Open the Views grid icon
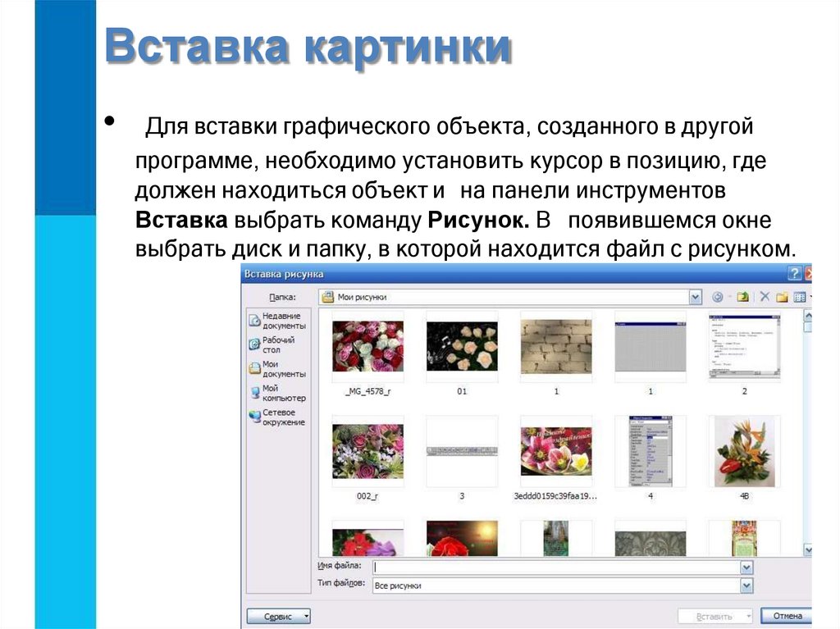 [800, 297]
